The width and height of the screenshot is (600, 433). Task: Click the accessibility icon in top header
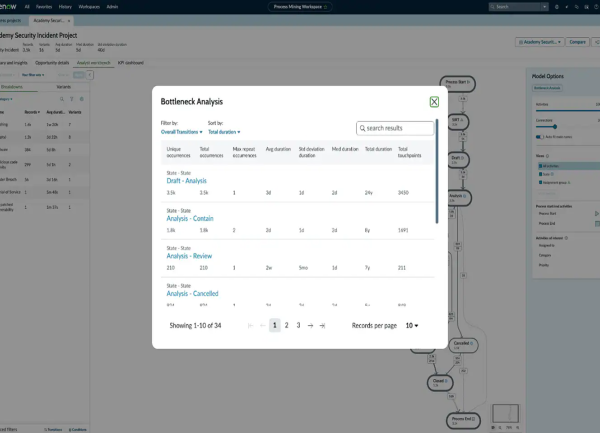(x=567, y=7)
